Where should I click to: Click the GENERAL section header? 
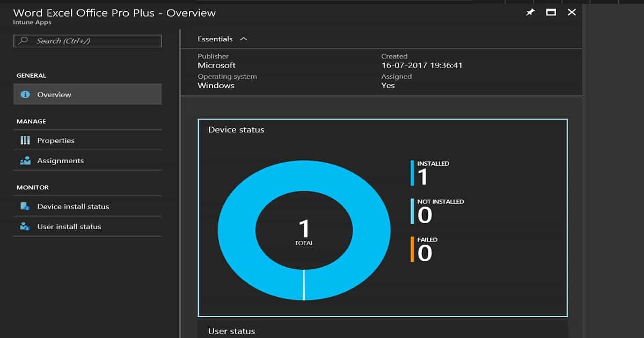(31, 76)
